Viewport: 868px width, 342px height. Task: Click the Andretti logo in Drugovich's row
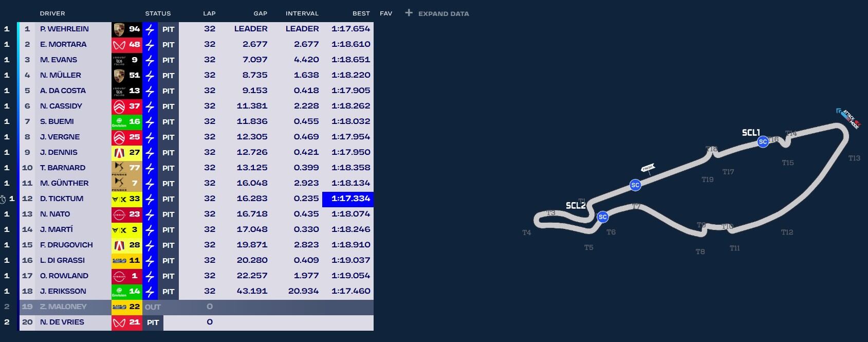coord(119,245)
